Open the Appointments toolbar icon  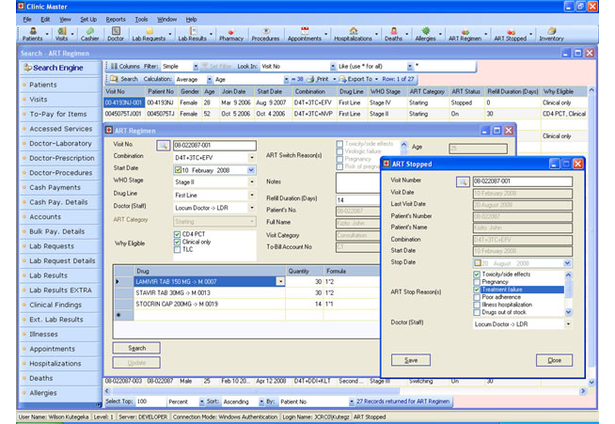coord(304,34)
